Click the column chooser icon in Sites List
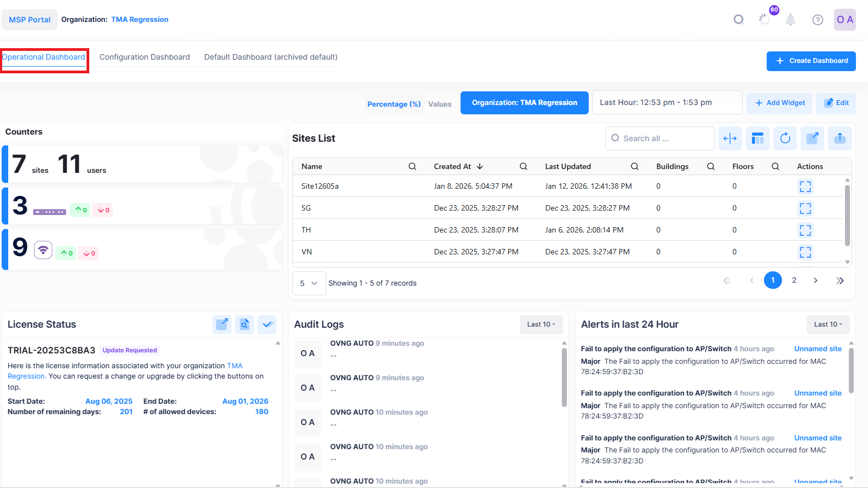 [x=757, y=138]
